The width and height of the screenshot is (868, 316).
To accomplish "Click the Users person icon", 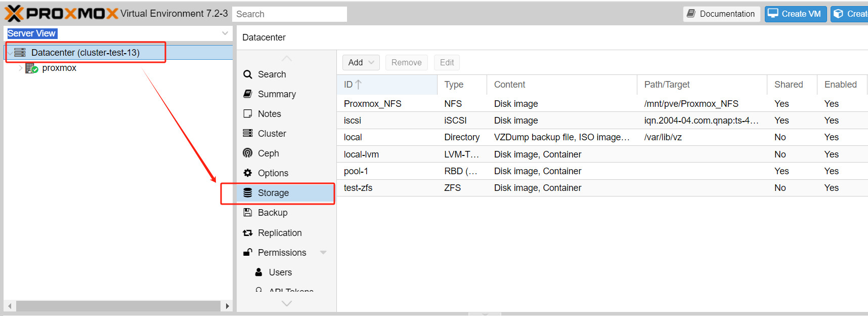I will (258, 272).
